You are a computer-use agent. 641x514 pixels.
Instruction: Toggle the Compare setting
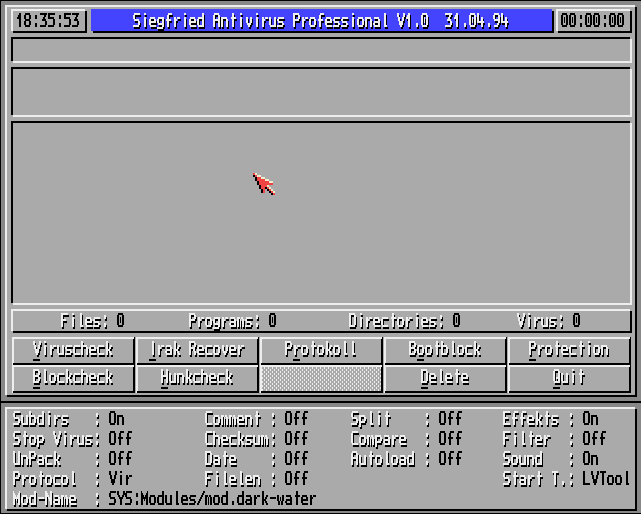[407, 439]
